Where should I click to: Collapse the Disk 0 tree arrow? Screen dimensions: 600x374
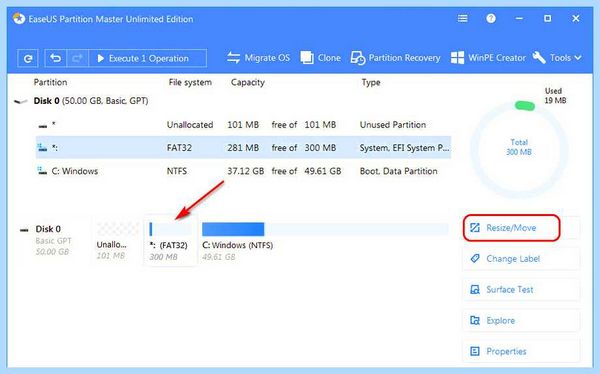click(21, 101)
